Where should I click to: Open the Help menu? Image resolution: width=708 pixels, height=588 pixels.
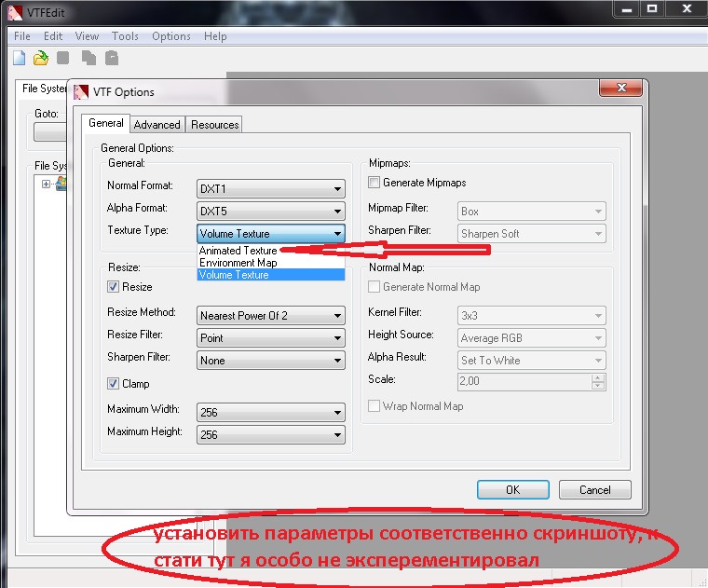tap(215, 36)
